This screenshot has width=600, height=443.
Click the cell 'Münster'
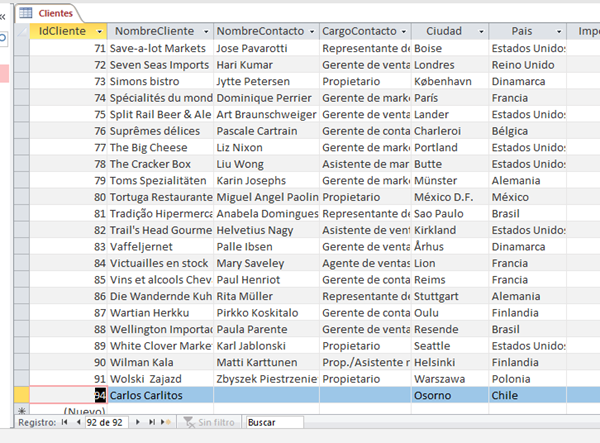tap(450, 180)
